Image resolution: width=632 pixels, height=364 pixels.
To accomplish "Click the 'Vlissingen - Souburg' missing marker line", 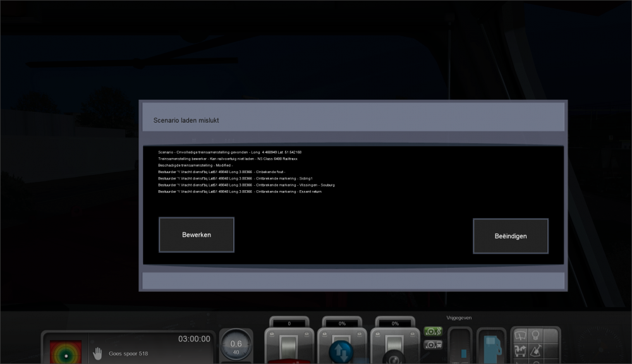I will tap(246, 185).
